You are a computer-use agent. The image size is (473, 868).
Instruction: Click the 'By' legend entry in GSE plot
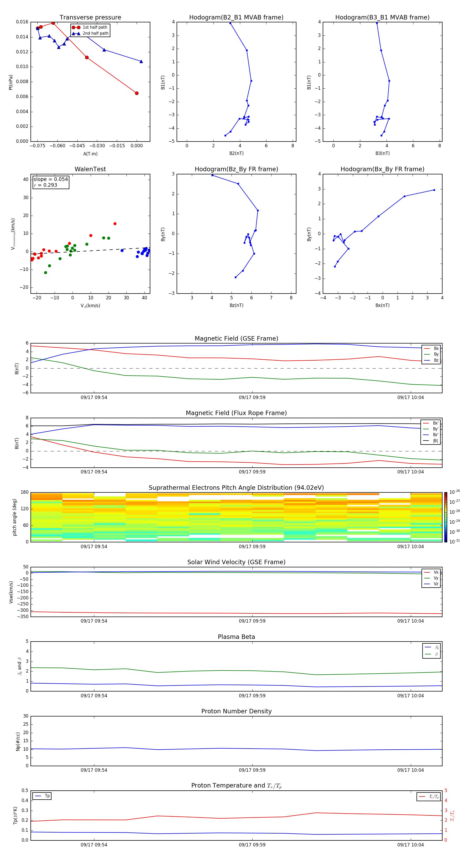[431, 354]
